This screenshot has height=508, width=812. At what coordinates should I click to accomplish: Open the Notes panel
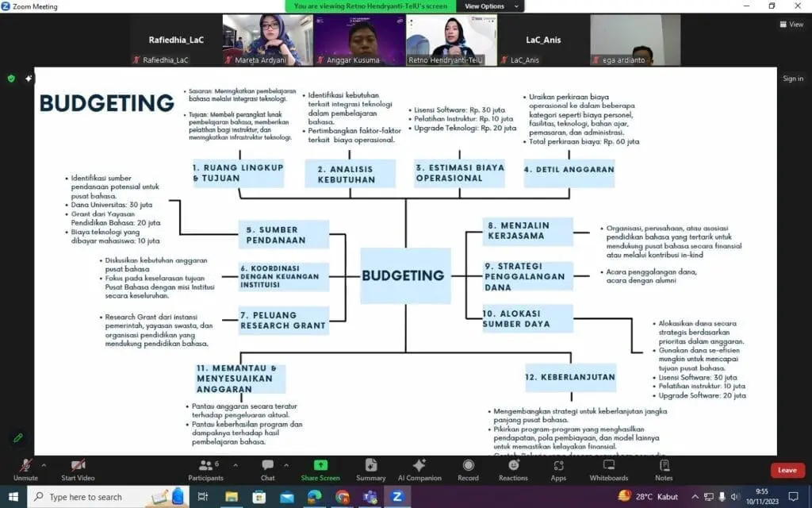(x=664, y=468)
